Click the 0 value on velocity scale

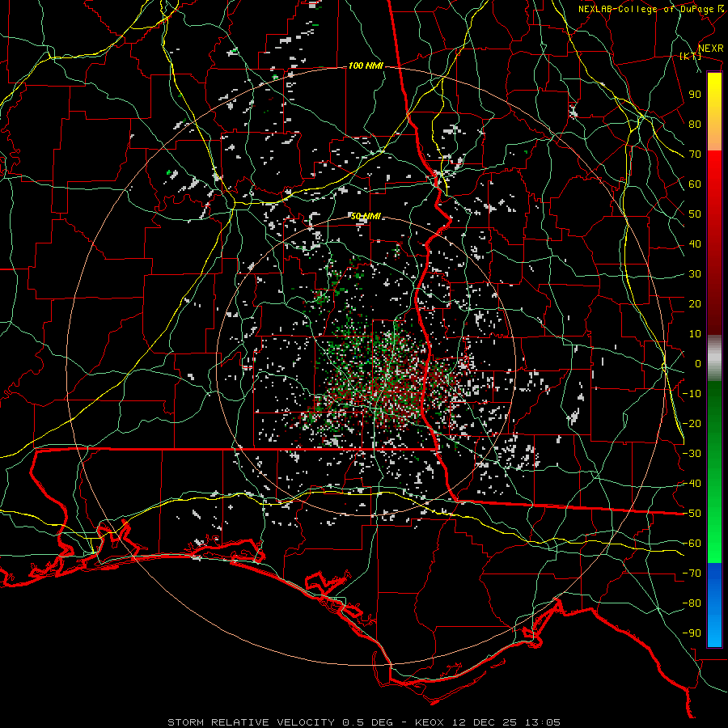pos(698,364)
